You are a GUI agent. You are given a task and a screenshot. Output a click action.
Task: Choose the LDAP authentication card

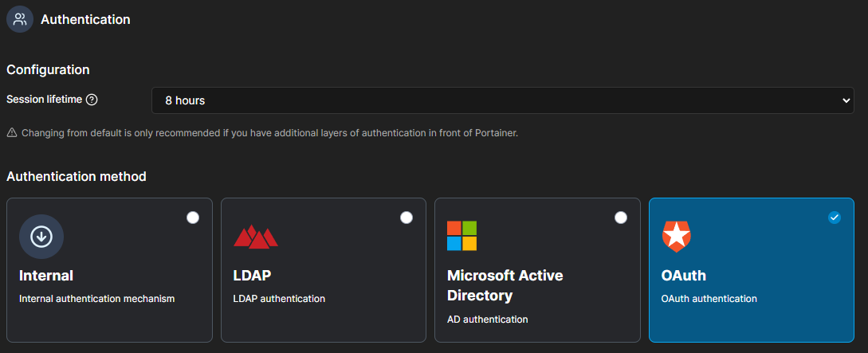[324, 270]
